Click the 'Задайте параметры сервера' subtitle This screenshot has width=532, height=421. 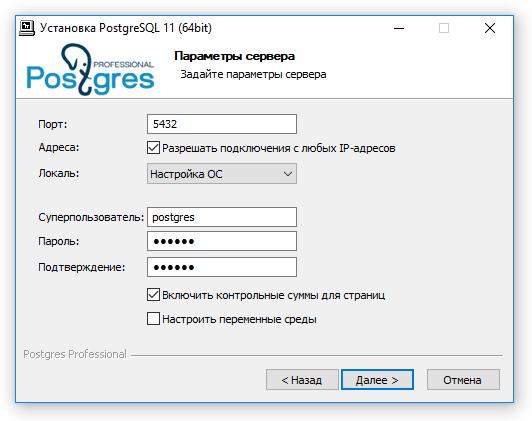pos(253,74)
